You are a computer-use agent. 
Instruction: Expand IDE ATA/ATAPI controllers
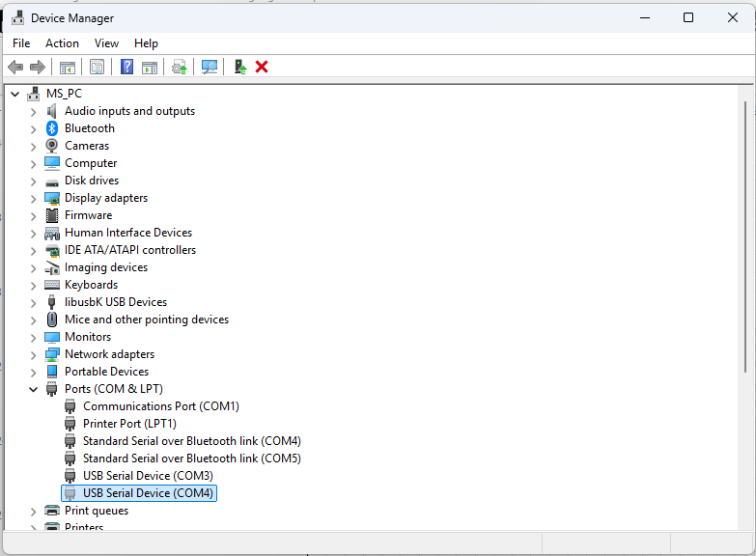[33, 251]
